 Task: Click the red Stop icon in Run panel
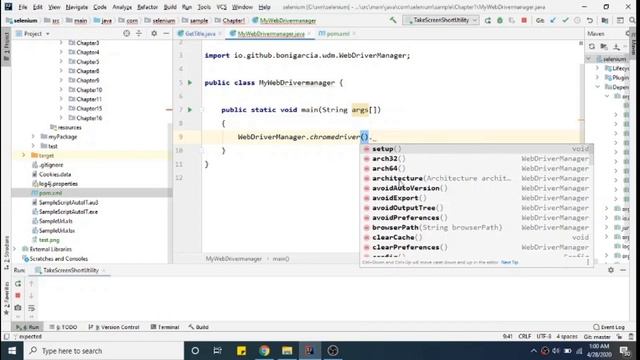pyautogui.click(x=18, y=296)
